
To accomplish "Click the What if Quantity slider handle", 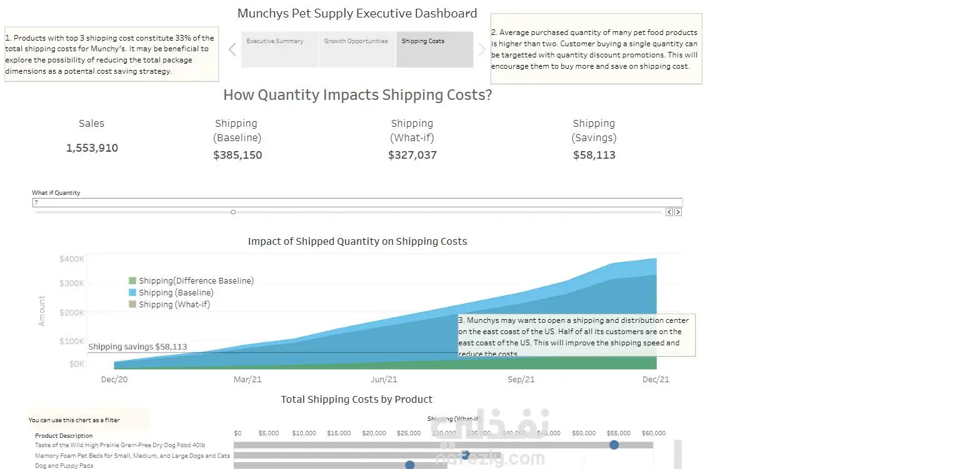I will pyautogui.click(x=233, y=212).
